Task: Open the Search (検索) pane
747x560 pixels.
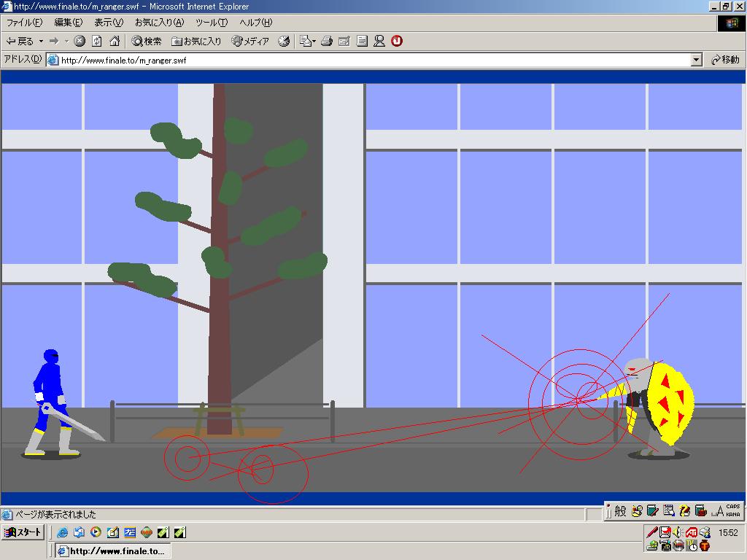Action: click(x=146, y=42)
